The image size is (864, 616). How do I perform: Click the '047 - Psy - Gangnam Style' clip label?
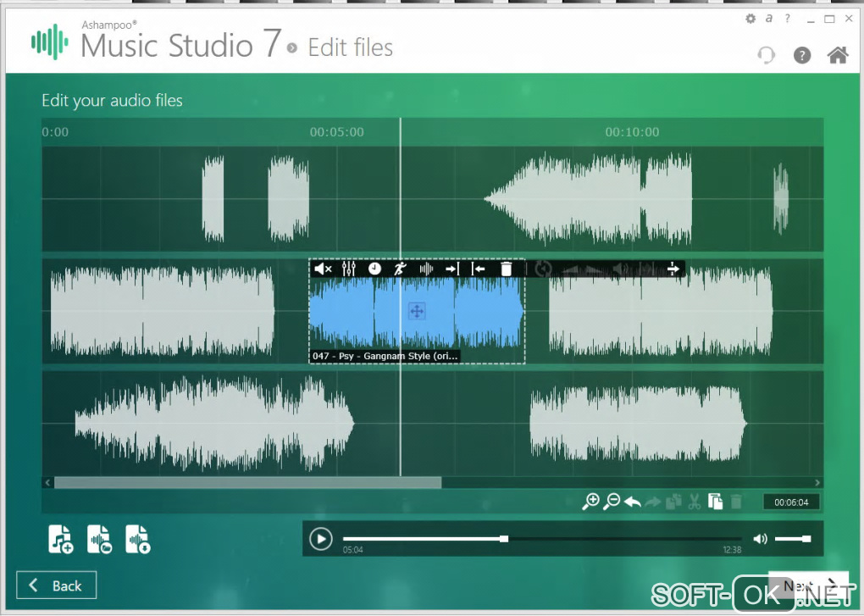385,356
